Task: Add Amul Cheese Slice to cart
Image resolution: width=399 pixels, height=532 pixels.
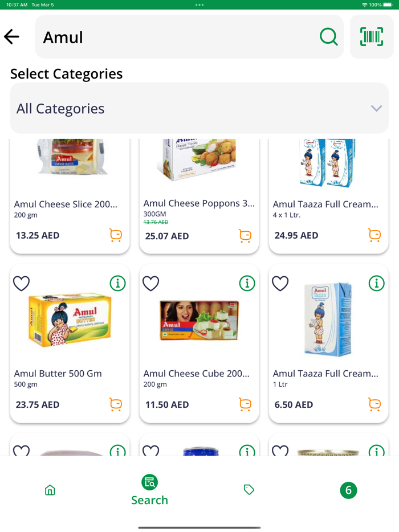Action: [x=116, y=235]
